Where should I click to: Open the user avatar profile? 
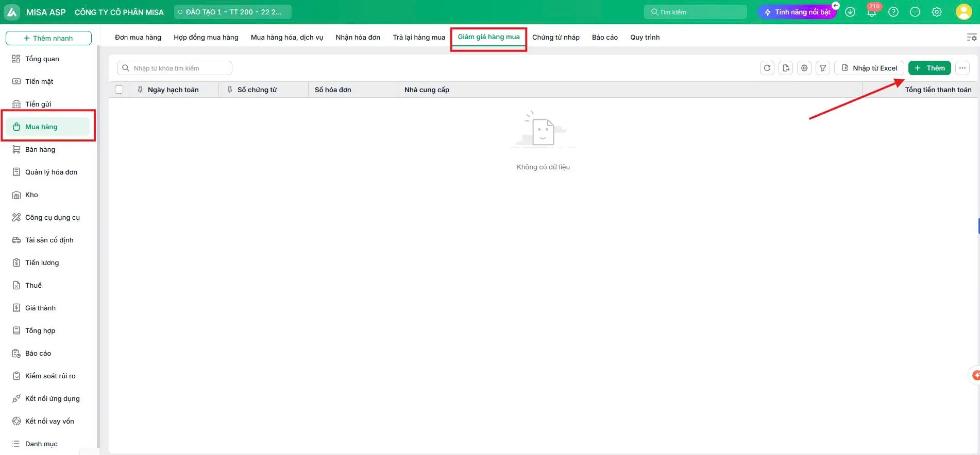coord(964,12)
